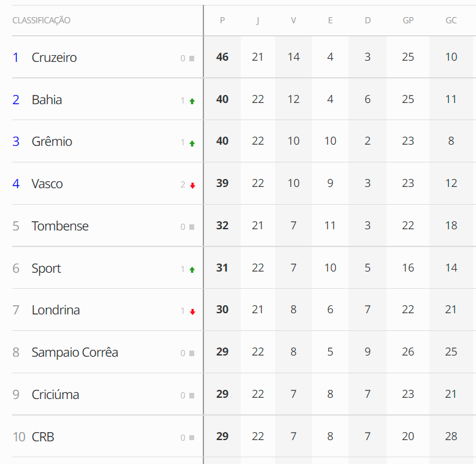Click the gray square indicator beside Tombense
This screenshot has height=464, width=476.
click(x=192, y=227)
